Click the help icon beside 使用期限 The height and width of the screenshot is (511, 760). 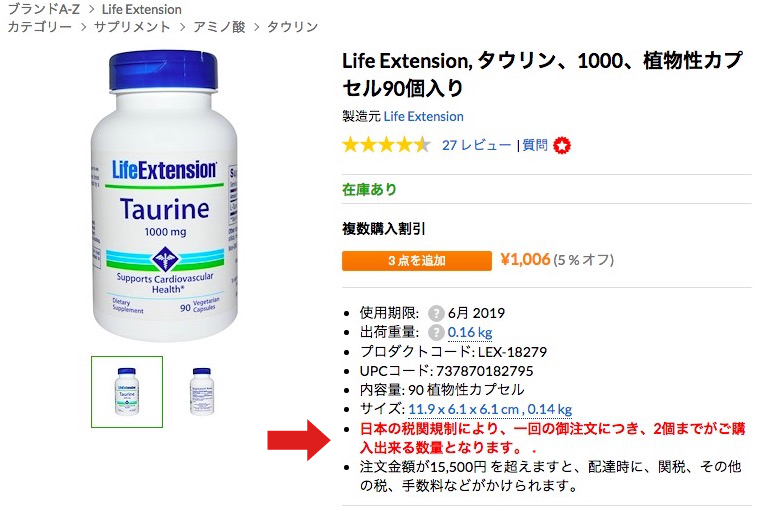pos(436,313)
